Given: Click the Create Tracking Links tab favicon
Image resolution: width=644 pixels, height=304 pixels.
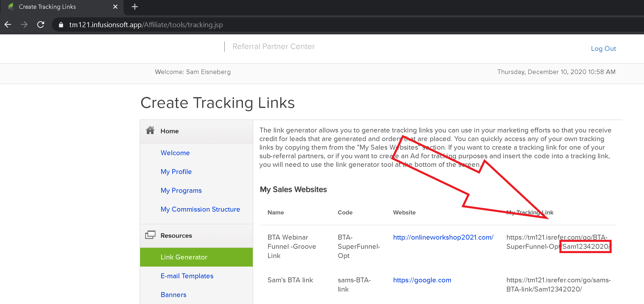Looking at the screenshot, I should pyautogui.click(x=11, y=7).
